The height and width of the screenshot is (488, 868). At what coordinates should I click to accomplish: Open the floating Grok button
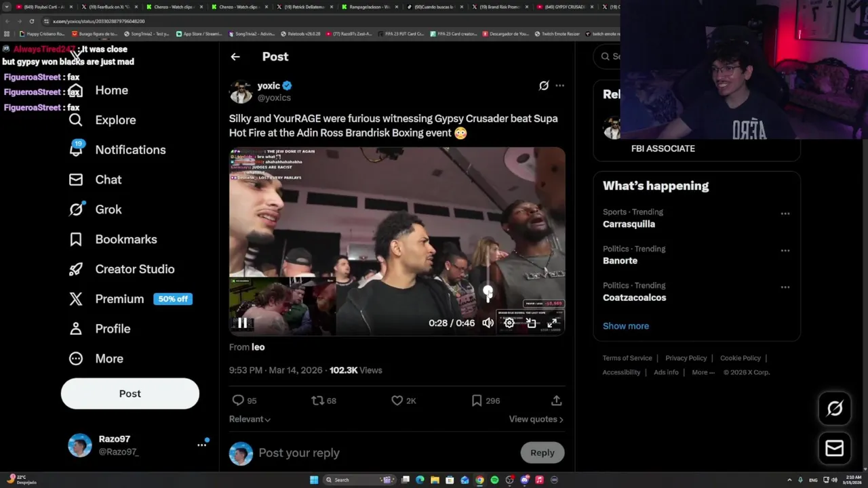tap(835, 409)
